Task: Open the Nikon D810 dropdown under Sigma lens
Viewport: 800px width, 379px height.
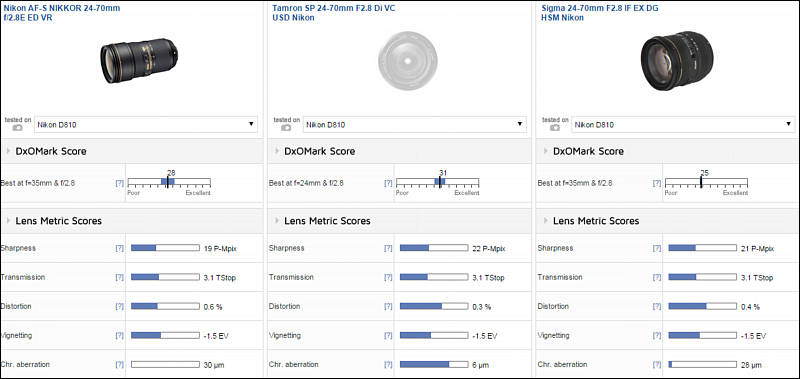Action: 683,124
